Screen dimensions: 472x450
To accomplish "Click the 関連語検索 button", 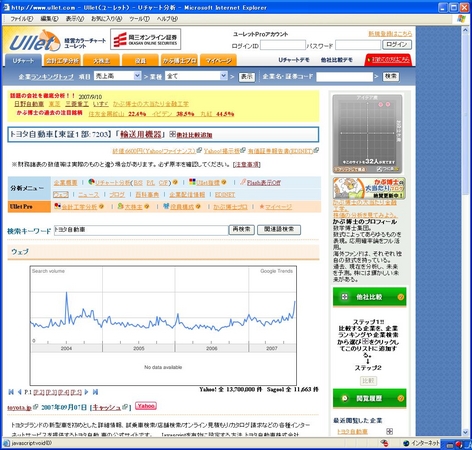I will (x=279, y=229).
